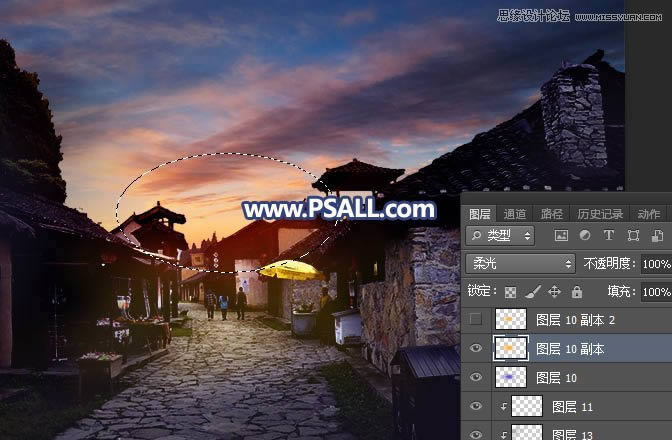
Task: Click the 图层 10 副本 2 layer thumbnail
Action: [x=511, y=320]
